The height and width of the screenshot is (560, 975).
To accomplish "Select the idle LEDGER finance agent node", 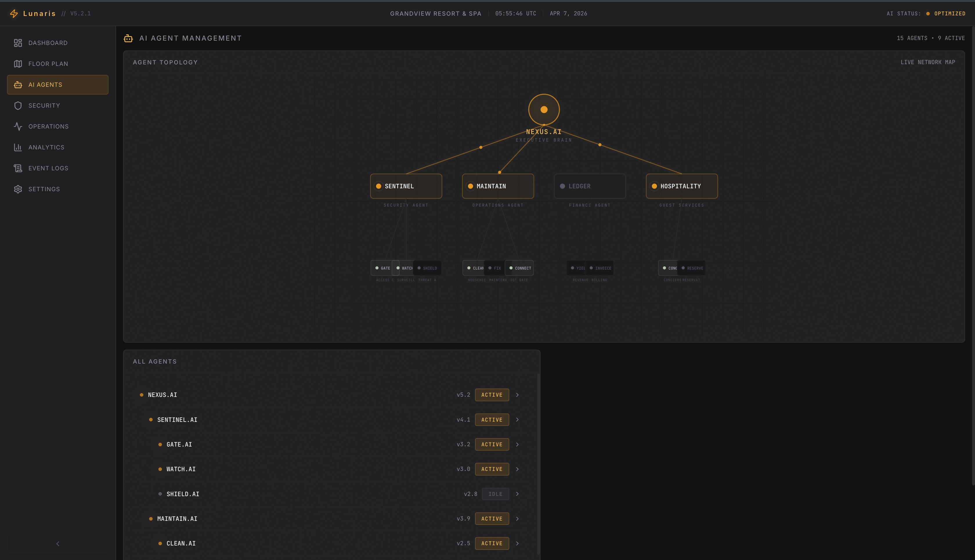I will [590, 186].
